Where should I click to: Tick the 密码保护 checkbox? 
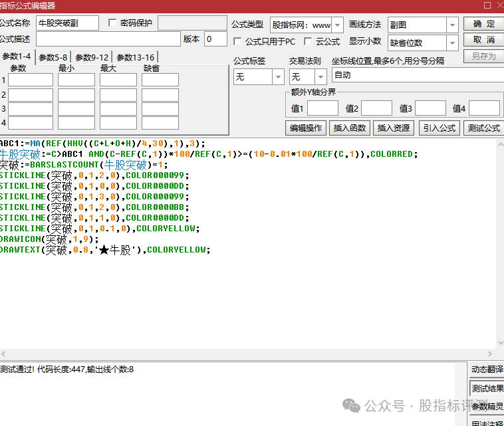112,23
